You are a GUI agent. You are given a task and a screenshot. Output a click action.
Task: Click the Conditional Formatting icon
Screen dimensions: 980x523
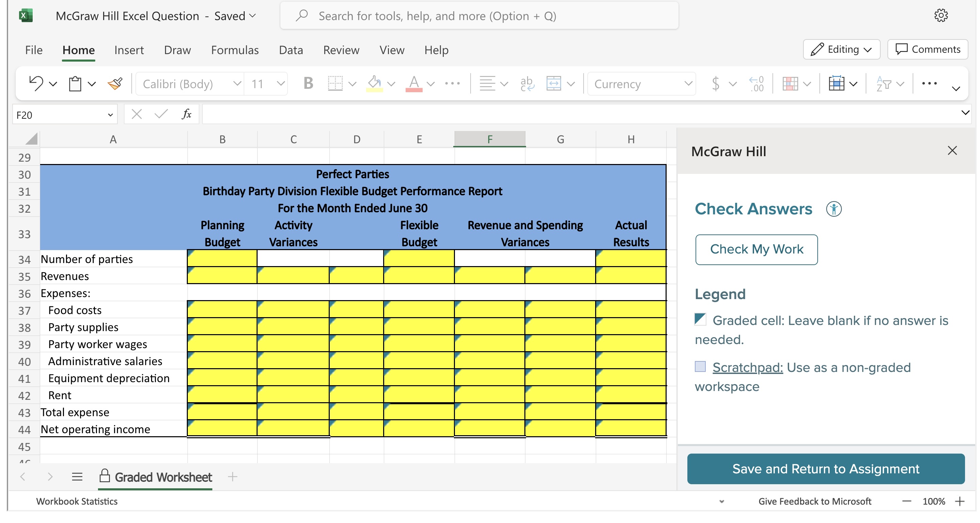pos(790,83)
